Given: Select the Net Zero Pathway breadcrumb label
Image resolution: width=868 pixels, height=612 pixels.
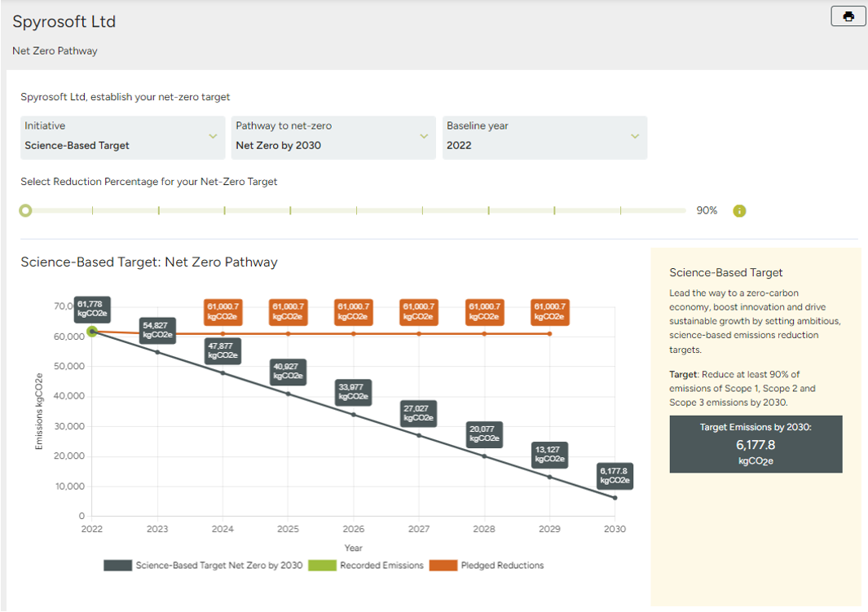Looking at the screenshot, I should 54,51.
